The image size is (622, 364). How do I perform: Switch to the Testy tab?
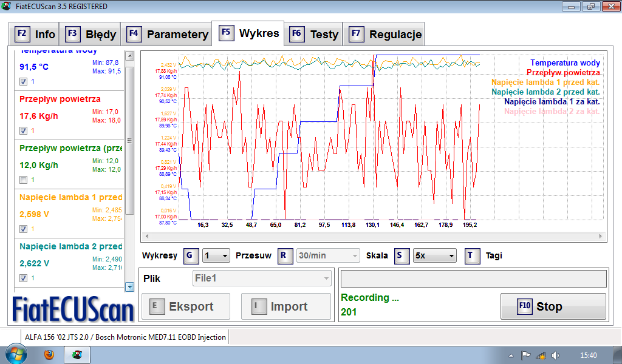click(x=313, y=34)
